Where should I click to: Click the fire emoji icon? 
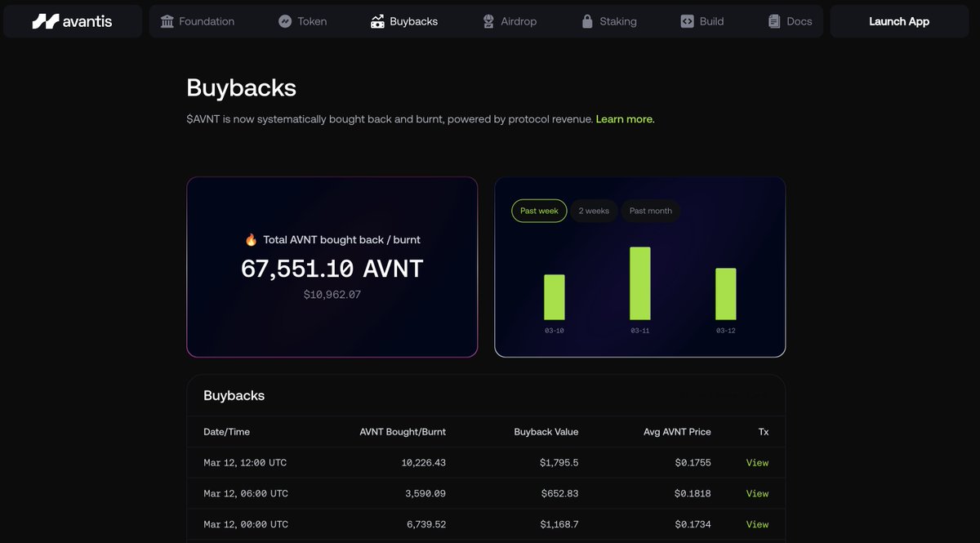coord(252,240)
